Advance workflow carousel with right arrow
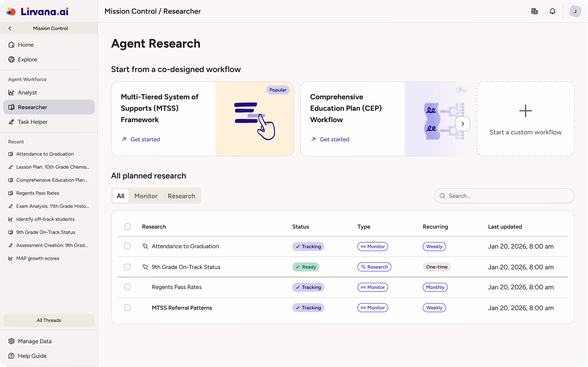 point(463,124)
